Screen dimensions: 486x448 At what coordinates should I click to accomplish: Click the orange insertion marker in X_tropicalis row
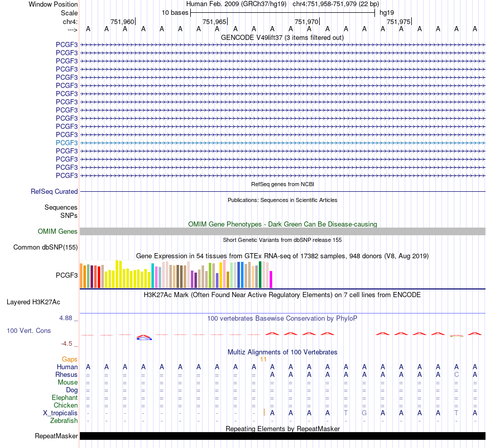click(x=264, y=412)
